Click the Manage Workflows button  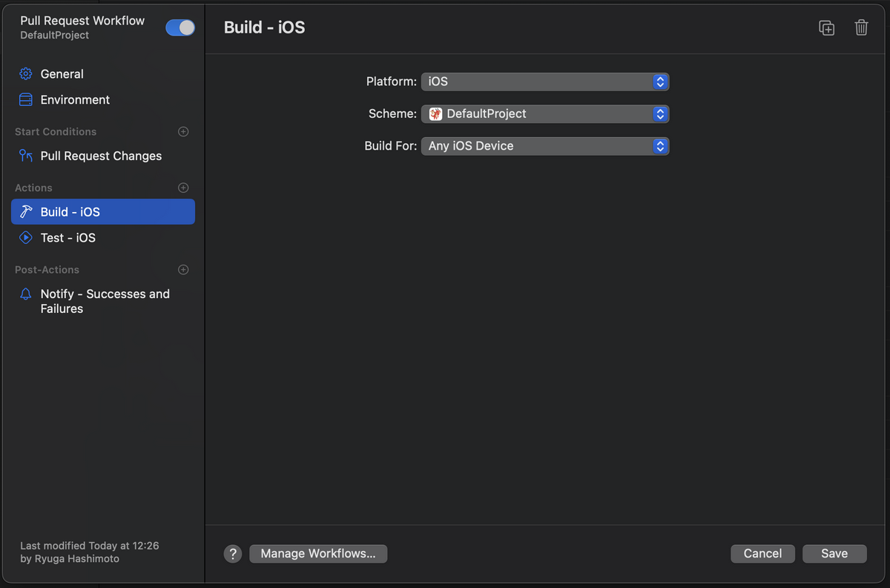(318, 554)
